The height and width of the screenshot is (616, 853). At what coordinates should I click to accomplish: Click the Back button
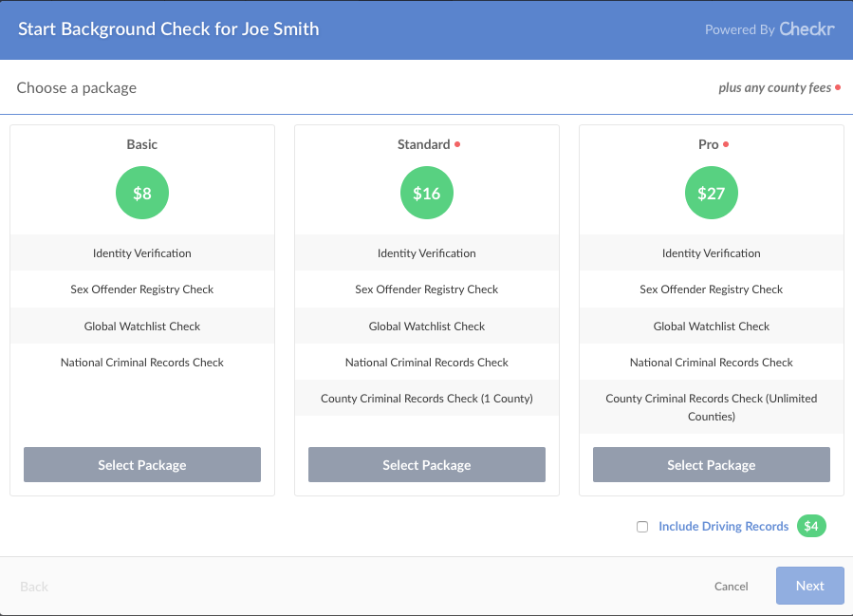click(x=33, y=586)
